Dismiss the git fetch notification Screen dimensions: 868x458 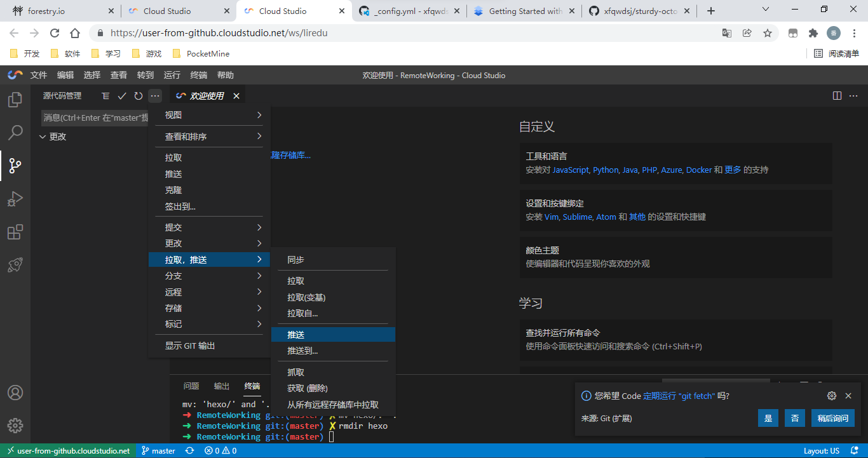click(x=848, y=396)
